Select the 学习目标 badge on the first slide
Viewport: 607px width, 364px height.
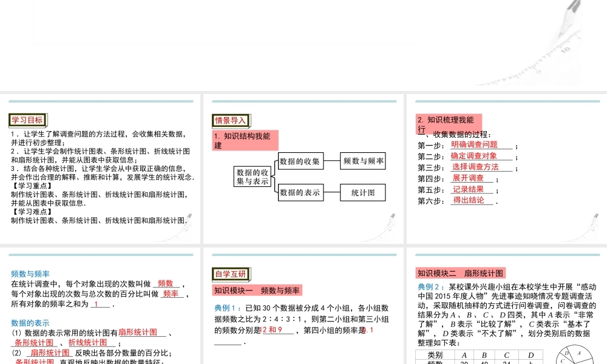click(x=27, y=120)
